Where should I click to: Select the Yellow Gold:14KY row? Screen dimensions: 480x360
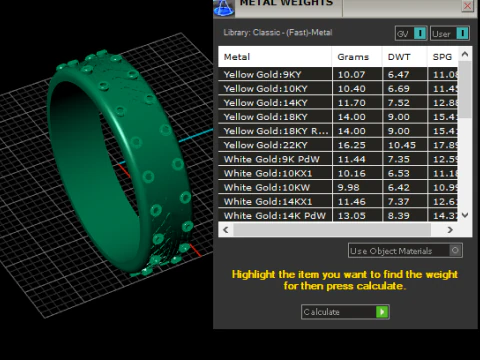338,103
